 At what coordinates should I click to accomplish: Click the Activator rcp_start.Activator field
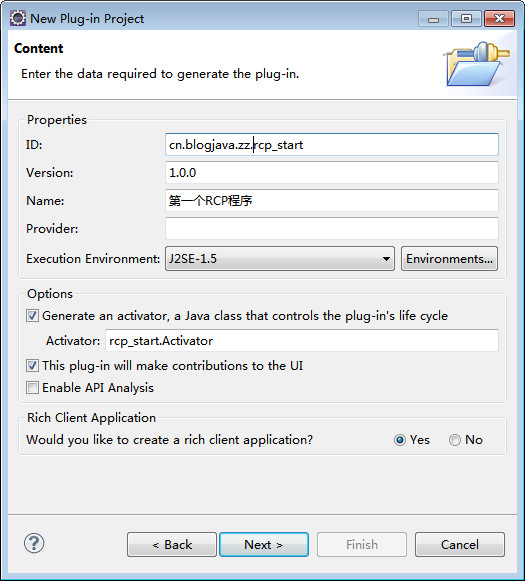click(x=302, y=341)
